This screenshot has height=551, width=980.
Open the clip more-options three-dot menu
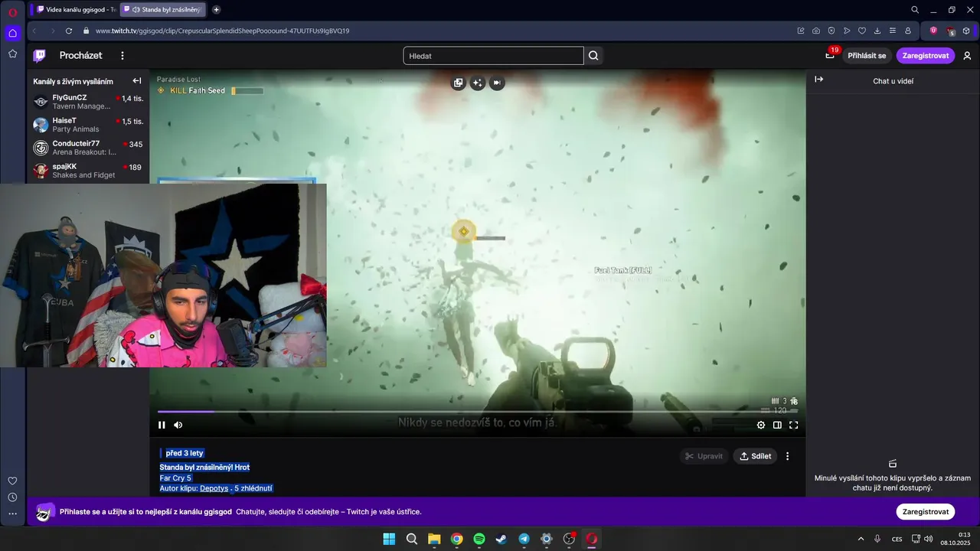point(787,456)
